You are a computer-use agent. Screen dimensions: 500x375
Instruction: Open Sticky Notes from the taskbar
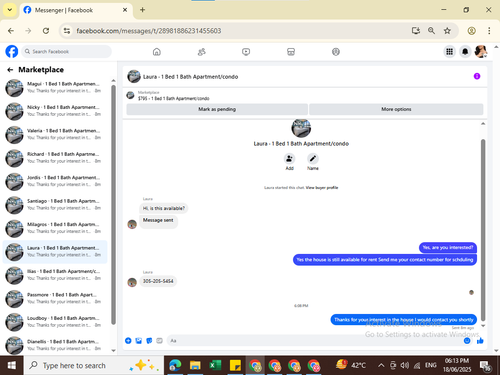(x=235, y=366)
